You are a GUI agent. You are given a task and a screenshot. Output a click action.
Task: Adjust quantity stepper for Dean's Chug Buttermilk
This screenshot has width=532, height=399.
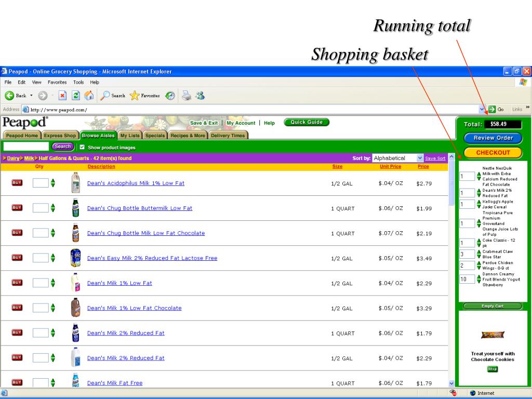tap(53, 208)
